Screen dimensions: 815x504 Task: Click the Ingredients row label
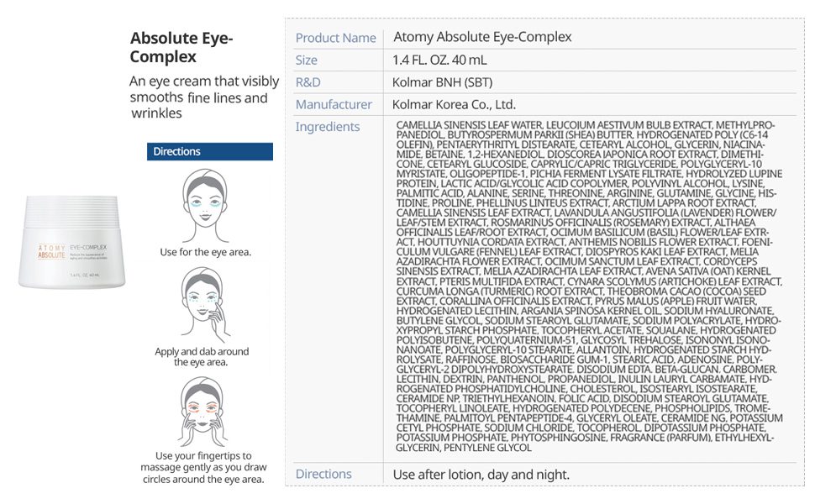(328, 127)
